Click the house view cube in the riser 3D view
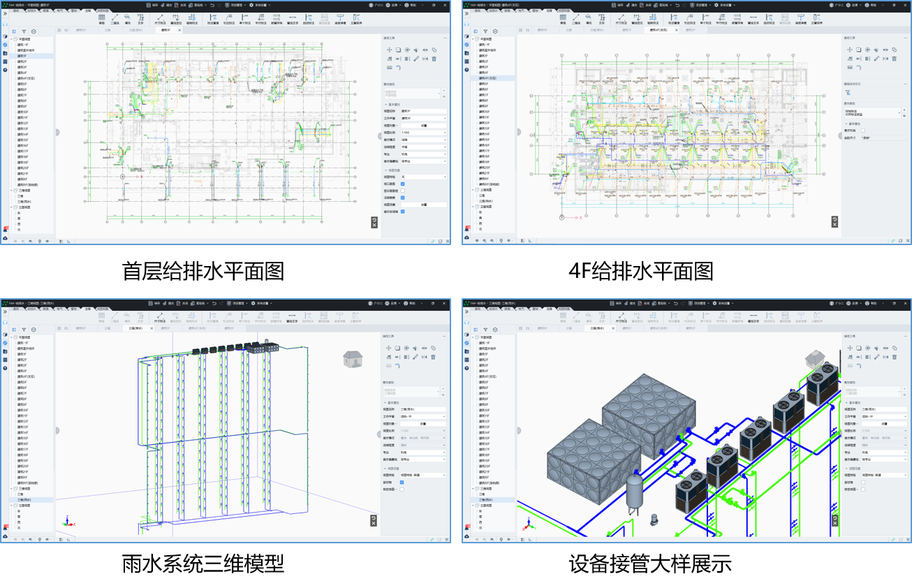 coord(353,359)
